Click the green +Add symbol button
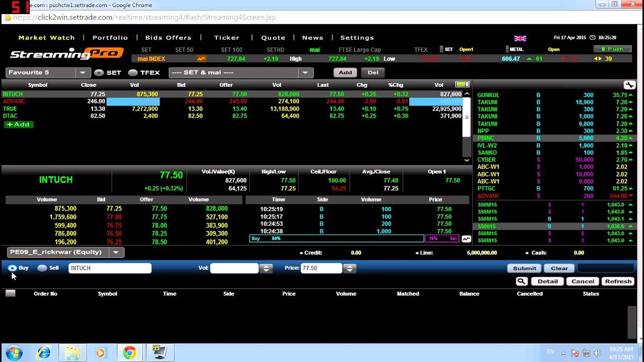The height and width of the screenshot is (362, 644). click(19, 125)
